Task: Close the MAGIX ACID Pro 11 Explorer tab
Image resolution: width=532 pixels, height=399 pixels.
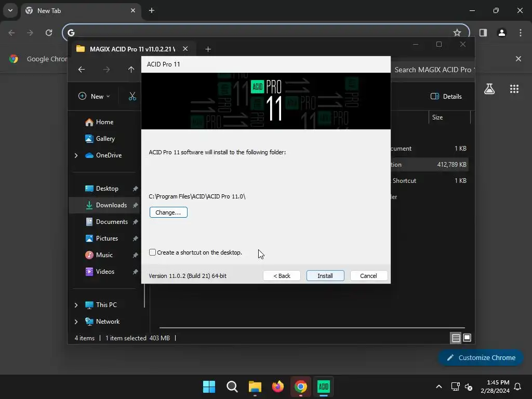Action: pyautogui.click(x=185, y=49)
